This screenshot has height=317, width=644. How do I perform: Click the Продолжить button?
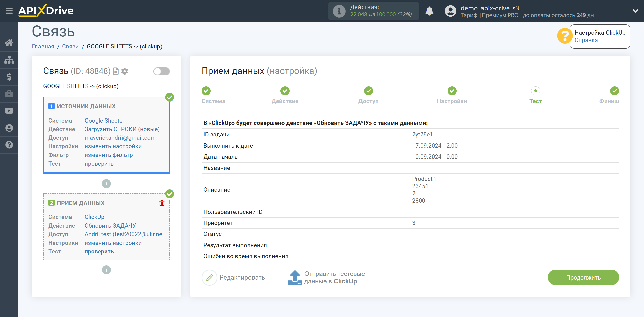tap(583, 278)
